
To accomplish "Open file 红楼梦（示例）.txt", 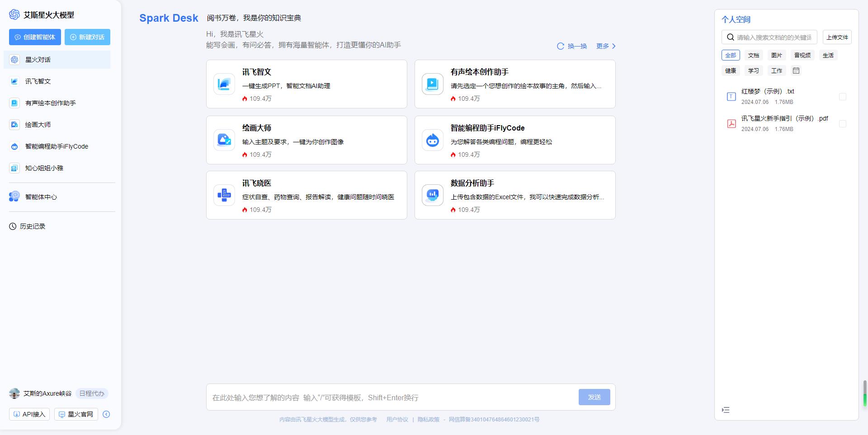I will pos(768,91).
